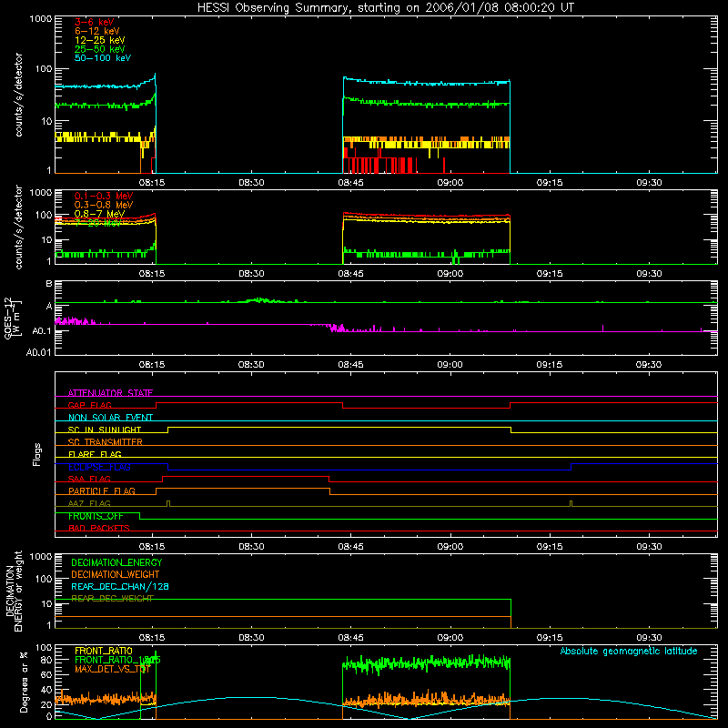The height and width of the screenshot is (728, 728).
Task: Click the rising eclipse flag step near 09:18
Action: (x=571, y=467)
